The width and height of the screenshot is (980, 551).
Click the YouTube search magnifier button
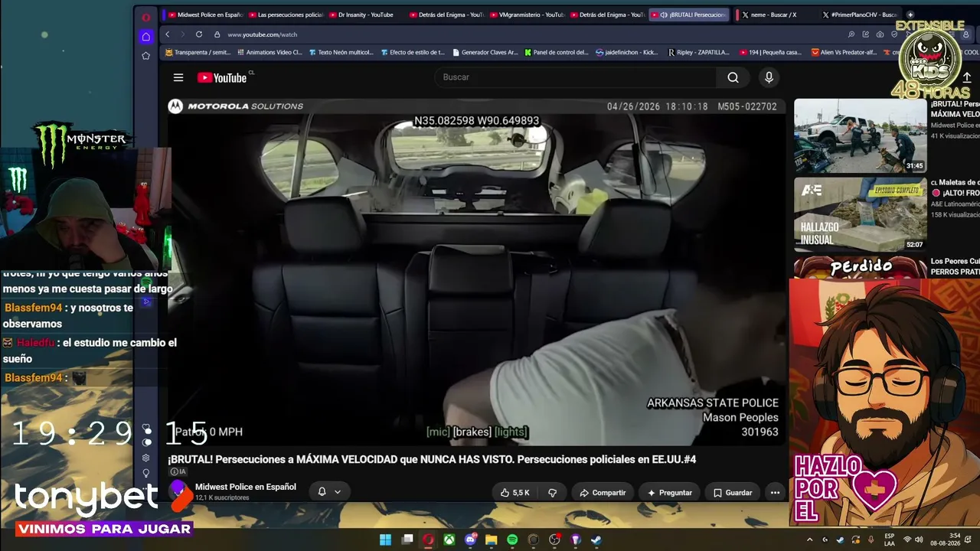tap(733, 77)
